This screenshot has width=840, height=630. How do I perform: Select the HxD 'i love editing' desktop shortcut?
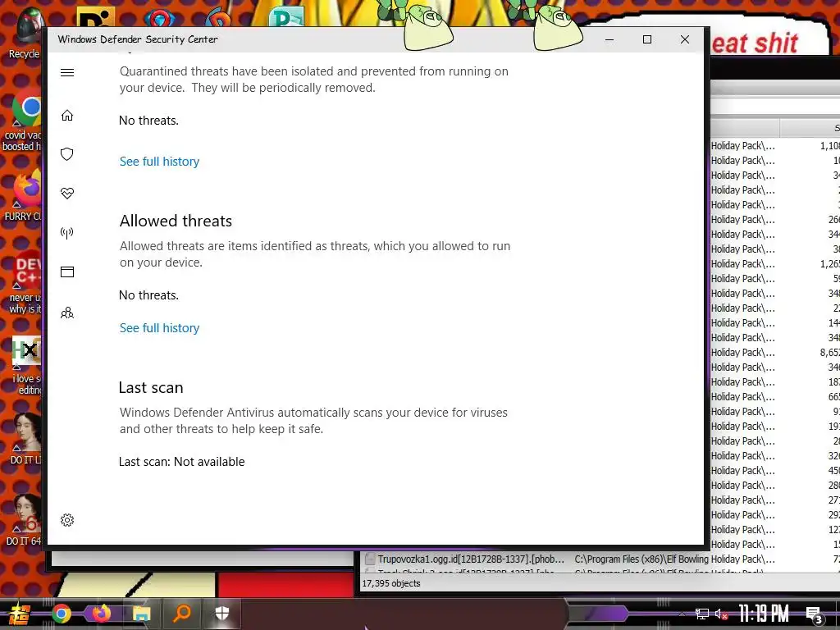click(25, 365)
